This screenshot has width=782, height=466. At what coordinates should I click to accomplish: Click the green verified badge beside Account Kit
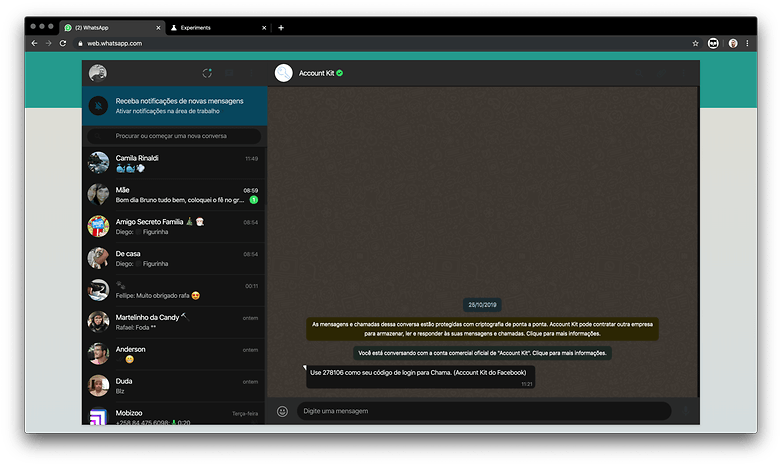(340, 73)
